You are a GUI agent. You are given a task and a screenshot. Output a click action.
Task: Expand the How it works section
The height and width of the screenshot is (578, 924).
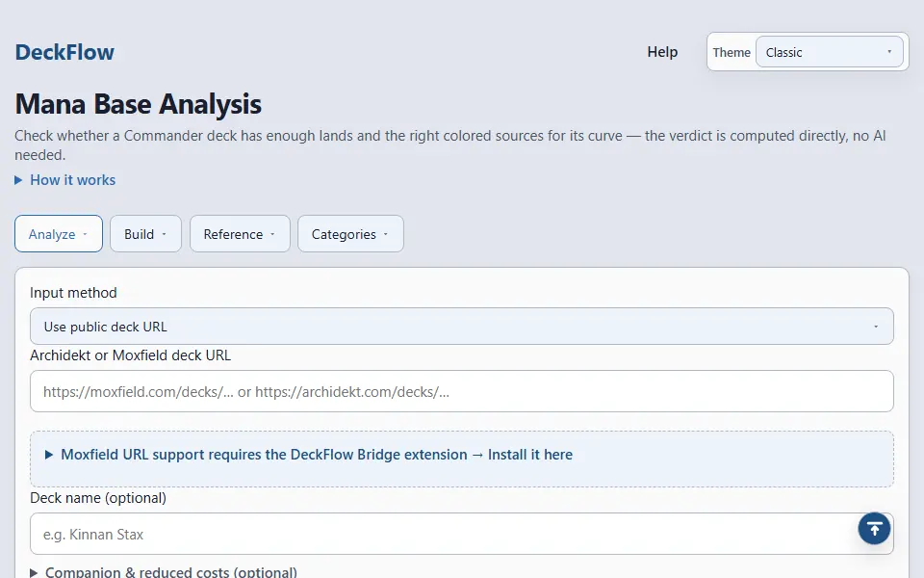click(65, 180)
